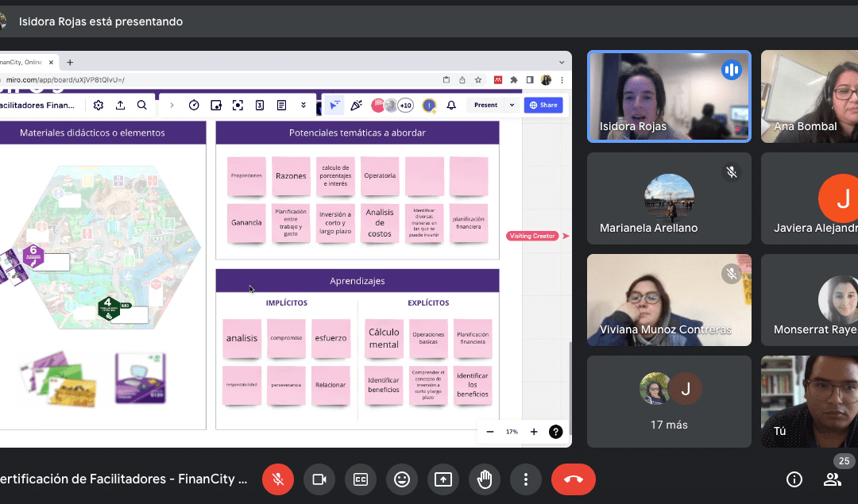Click the Miro export board icon
The width and height of the screenshot is (858, 504).
coord(121,105)
